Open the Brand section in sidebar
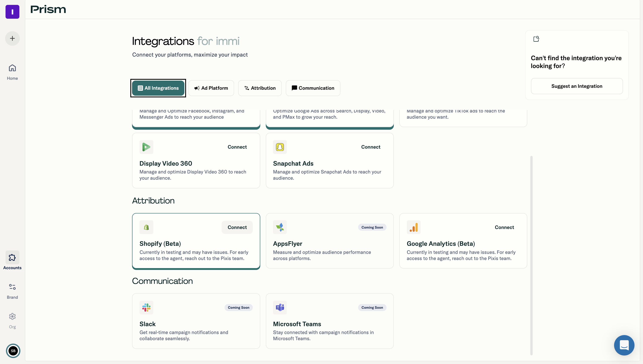 click(12, 290)
